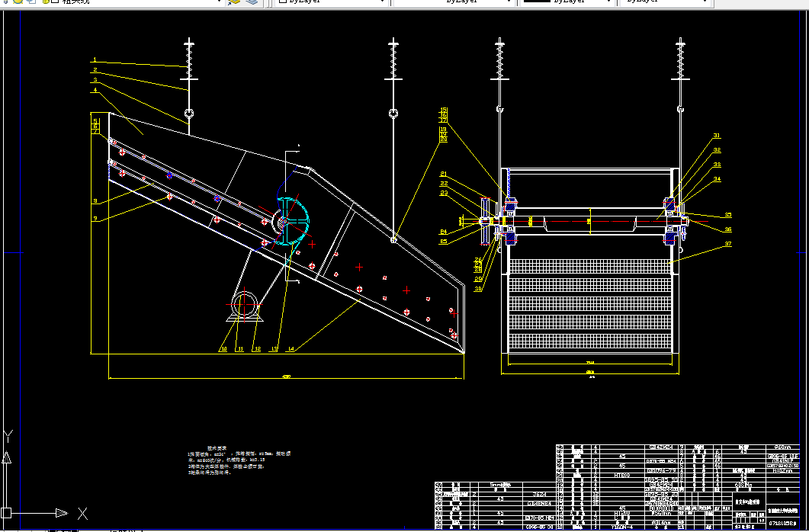Click the cyan vibration exciter in the side view
The height and width of the screenshot is (532, 809).
[x=292, y=221]
